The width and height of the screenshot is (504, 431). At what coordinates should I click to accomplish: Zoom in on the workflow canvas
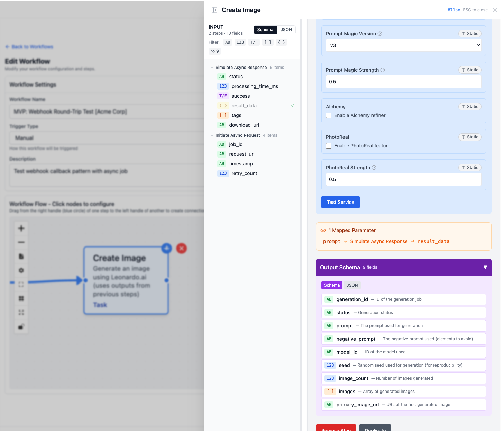[21, 228]
